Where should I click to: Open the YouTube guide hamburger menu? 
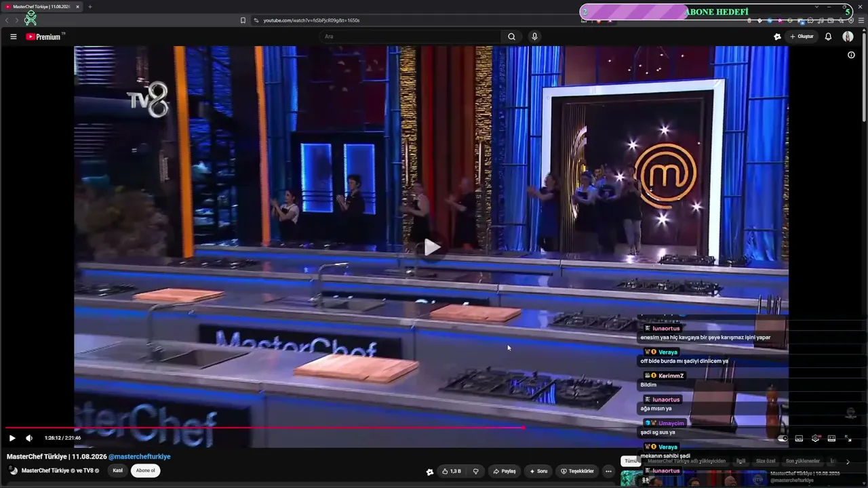pyautogui.click(x=13, y=37)
